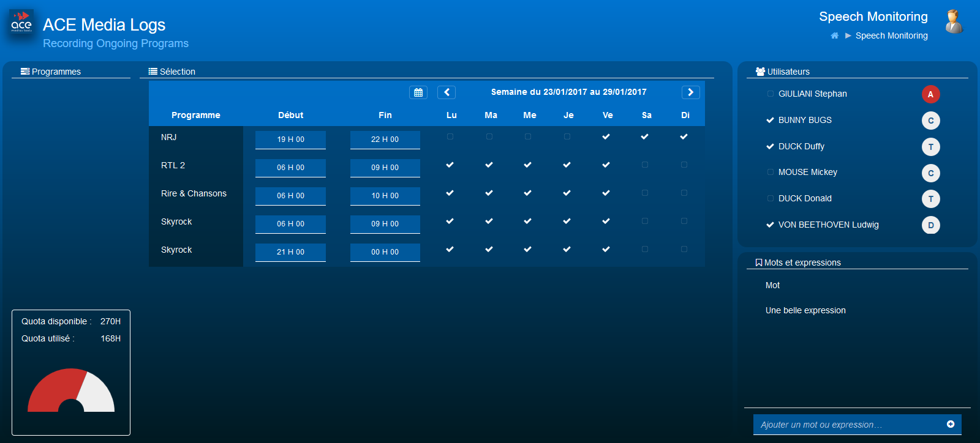Select the GIULIANI Stephan user checkbox

point(771,94)
